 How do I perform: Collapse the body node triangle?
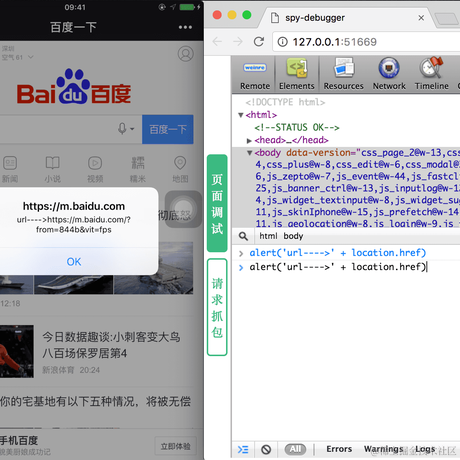pyautogui.click(x=249, y=153)
